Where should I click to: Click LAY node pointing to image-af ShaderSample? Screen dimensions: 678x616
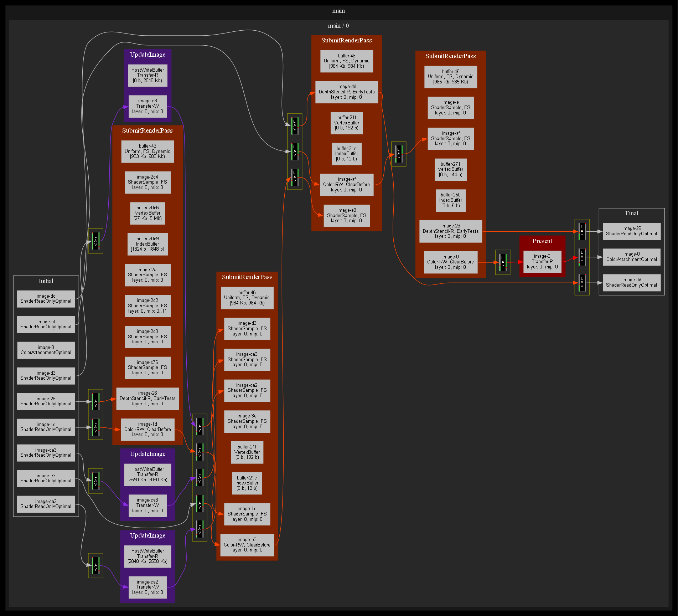tap(399, 154)
